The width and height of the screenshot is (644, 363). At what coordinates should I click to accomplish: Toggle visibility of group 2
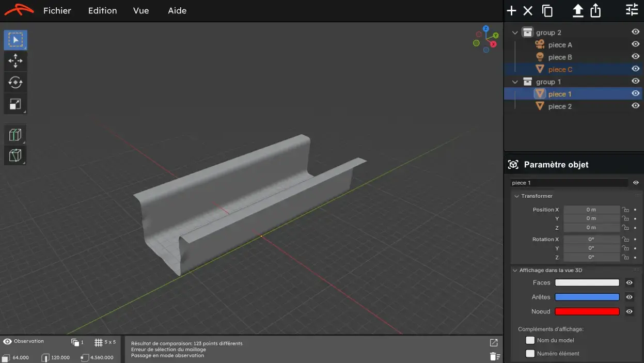(x=636, y=32)
